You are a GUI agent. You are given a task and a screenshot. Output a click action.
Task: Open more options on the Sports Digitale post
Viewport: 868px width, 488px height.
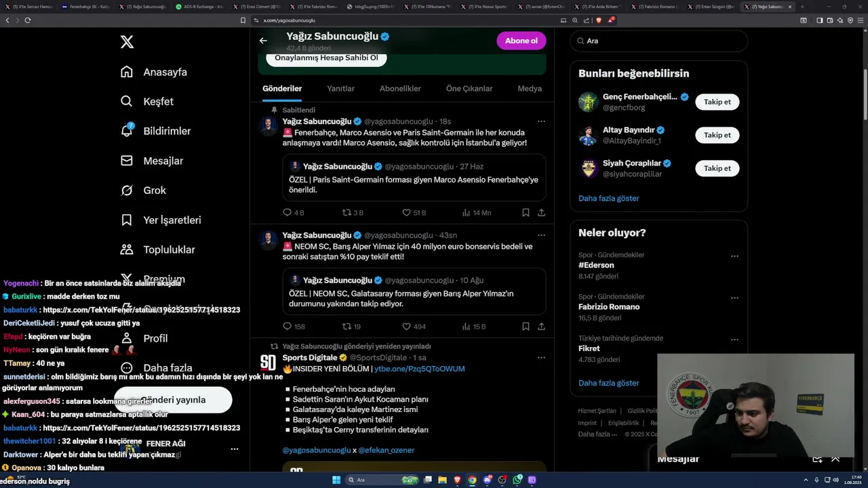click(541, 357)
